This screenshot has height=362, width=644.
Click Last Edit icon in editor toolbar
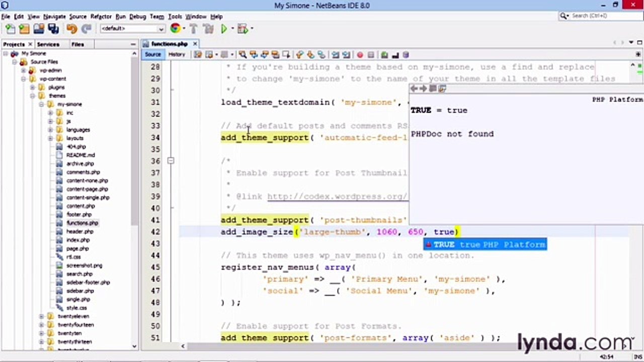coord(198,54)
